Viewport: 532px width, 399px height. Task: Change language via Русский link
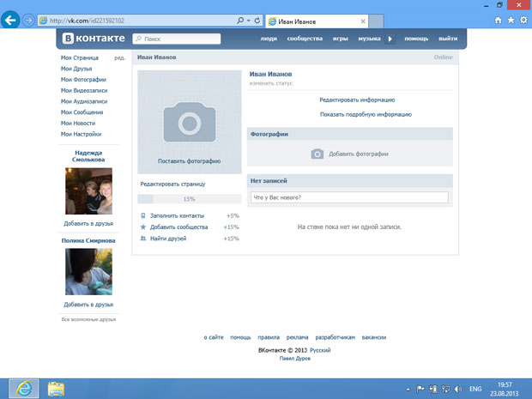point(320,350)
